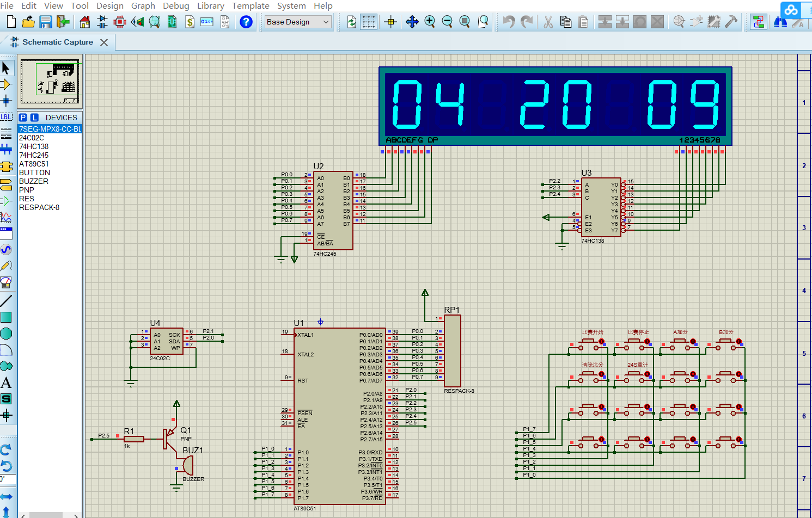This screenshot has width=812, height=518.
Task: Select the Junction Dot mode
Action: 6,100
